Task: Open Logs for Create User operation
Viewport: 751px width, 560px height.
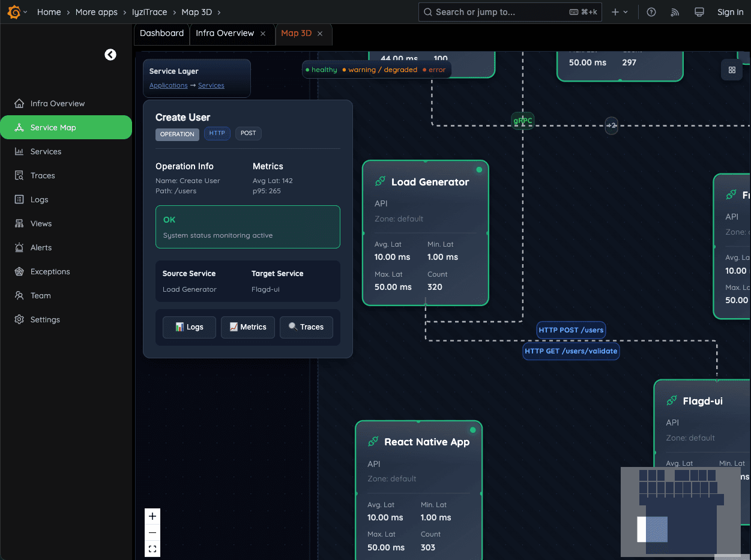Action: point(189,327)
